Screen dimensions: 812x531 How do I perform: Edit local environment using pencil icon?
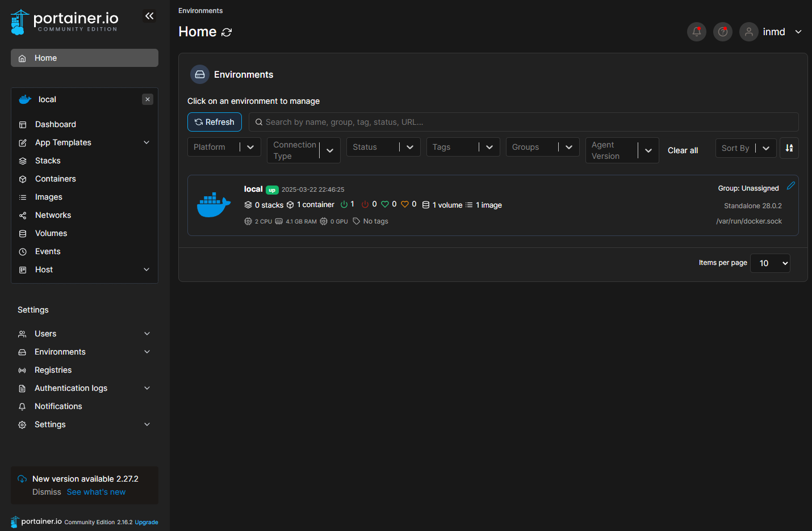tap(790, 186)
